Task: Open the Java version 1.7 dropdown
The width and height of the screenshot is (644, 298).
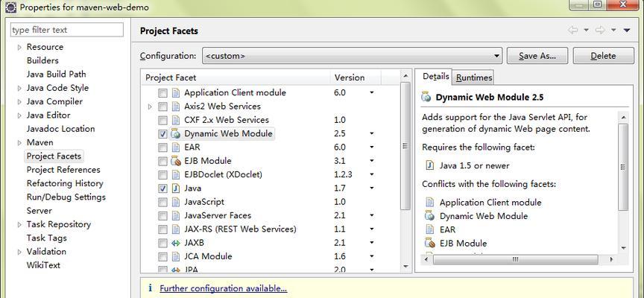Action: click(x=371, y=188)
